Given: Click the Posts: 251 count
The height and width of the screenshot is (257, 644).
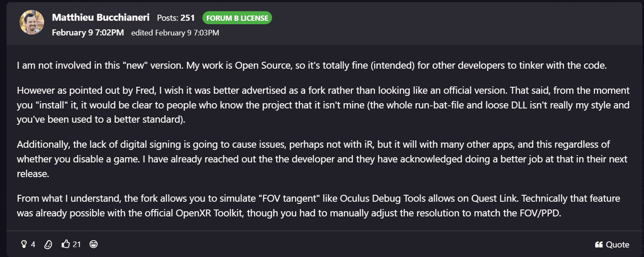Looking at the screenshot, I should click(176, 18).
